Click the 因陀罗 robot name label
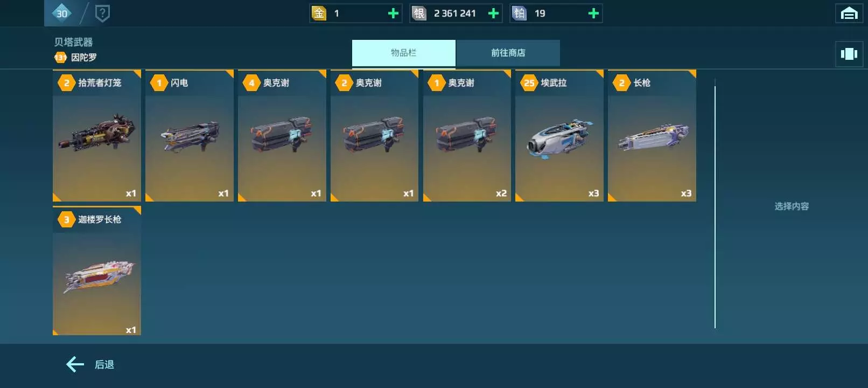868x388 pixels. [x=84, y=57]
